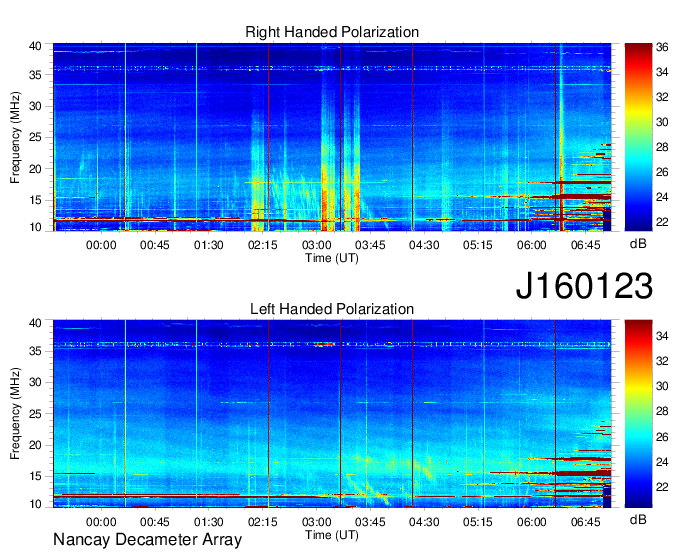Click the 10 MHz tick on lower plot

[x=35, y=504]
